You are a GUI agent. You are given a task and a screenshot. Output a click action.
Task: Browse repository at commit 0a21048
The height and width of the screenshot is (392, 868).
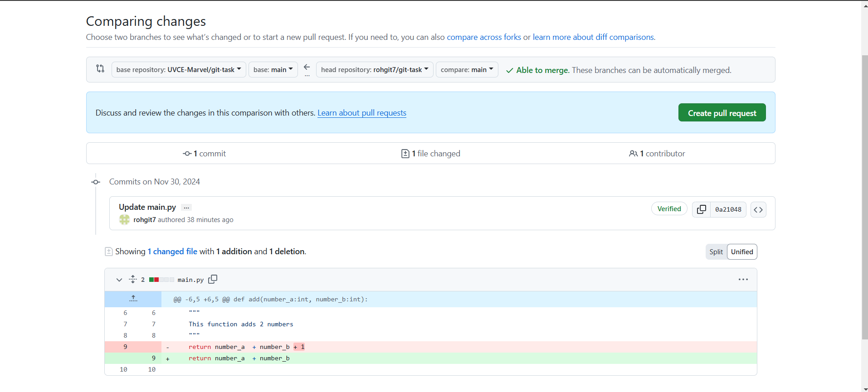point(758,209)
